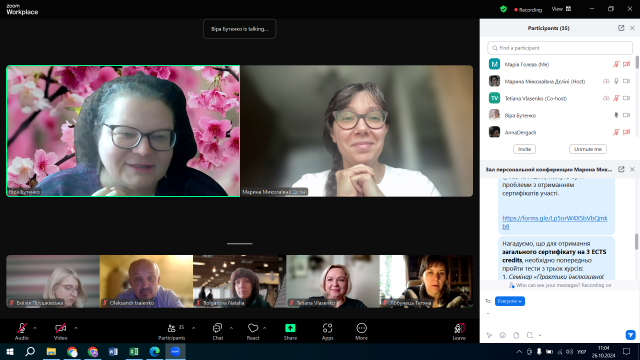
Task: Open Windows taskbar search
Action: (x=30, y=351)
